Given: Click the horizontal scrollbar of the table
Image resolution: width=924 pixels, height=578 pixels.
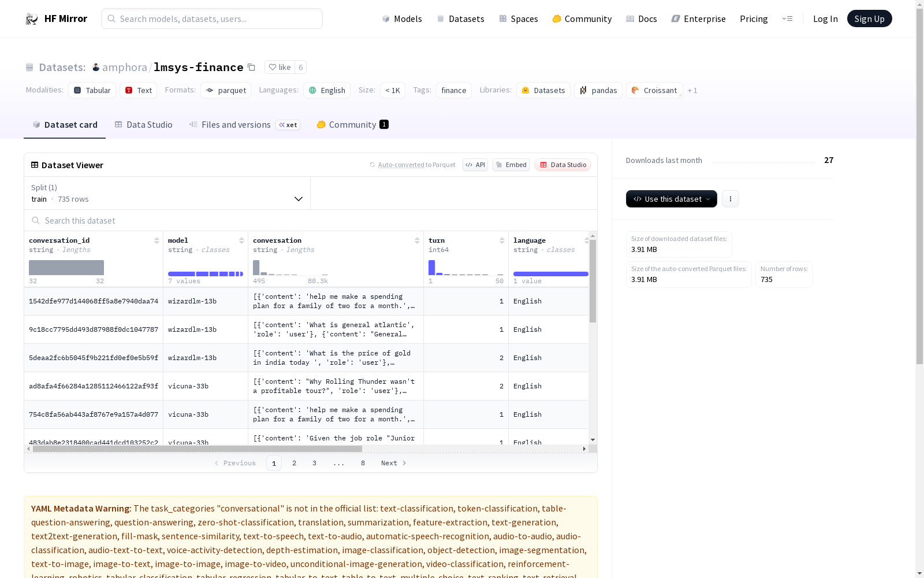Looking at the screenshot, I should [x=198, y=449].
